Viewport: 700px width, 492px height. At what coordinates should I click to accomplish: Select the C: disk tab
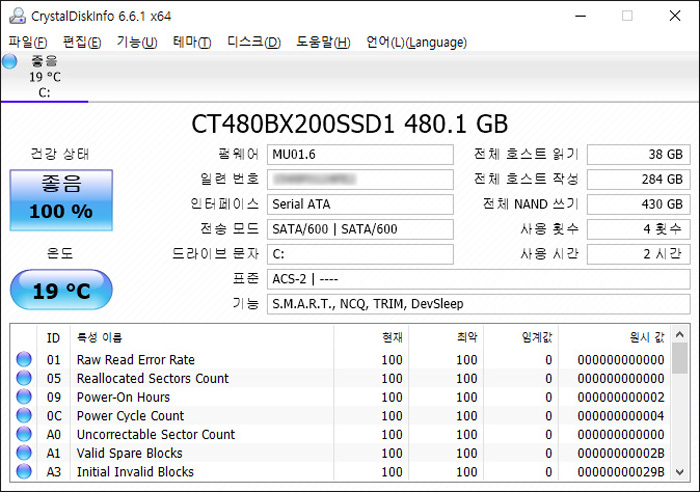click(x=44, y=77)
